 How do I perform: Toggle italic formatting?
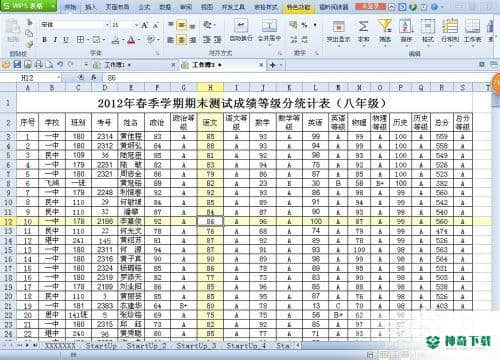pyautogui.click(x=55, y=40)
